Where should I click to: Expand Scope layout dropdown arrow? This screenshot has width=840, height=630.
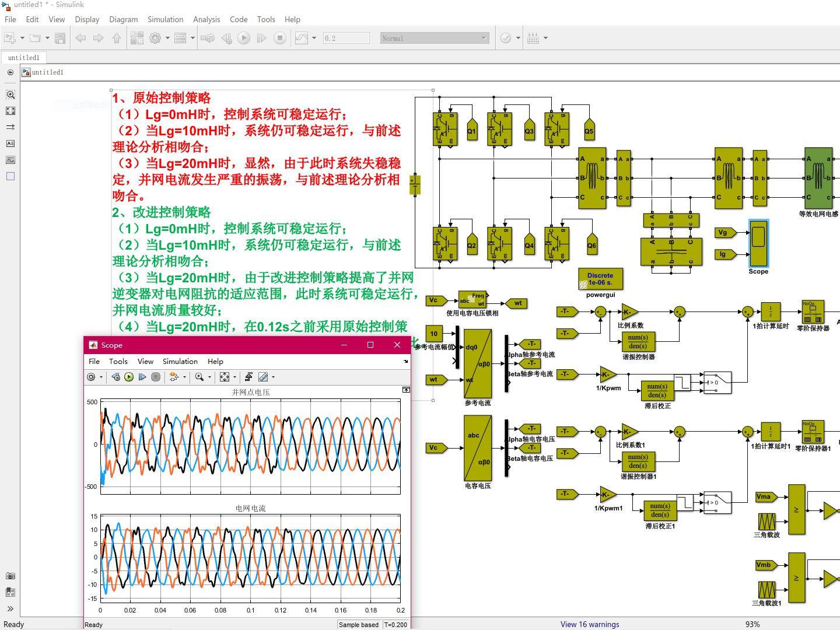coord(184,377)
